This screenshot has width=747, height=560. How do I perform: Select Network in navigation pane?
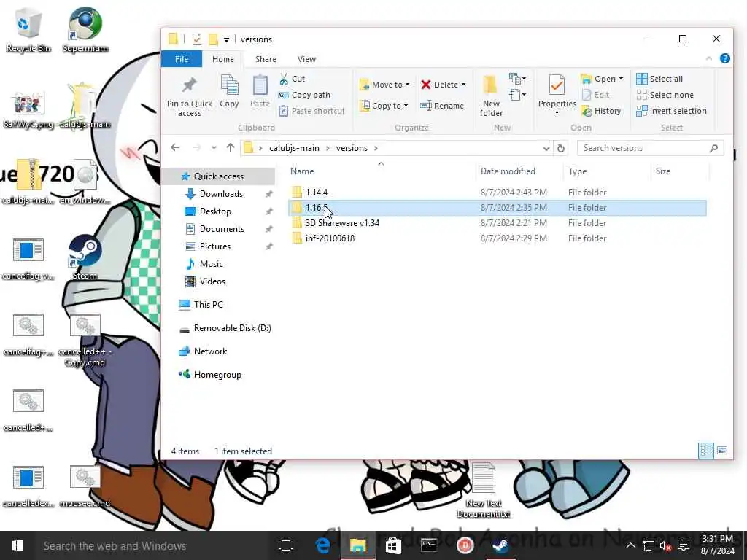[210, 351]
